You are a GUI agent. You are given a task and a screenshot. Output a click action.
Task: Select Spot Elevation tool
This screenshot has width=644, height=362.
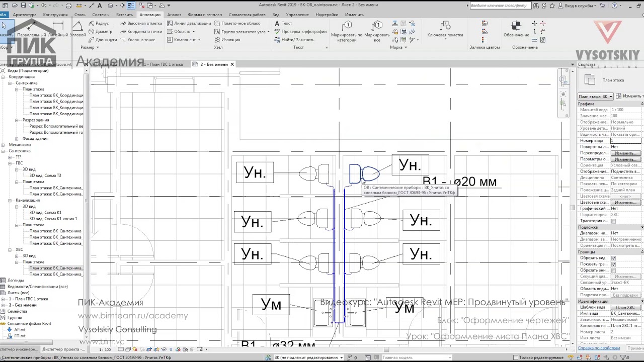141,23
